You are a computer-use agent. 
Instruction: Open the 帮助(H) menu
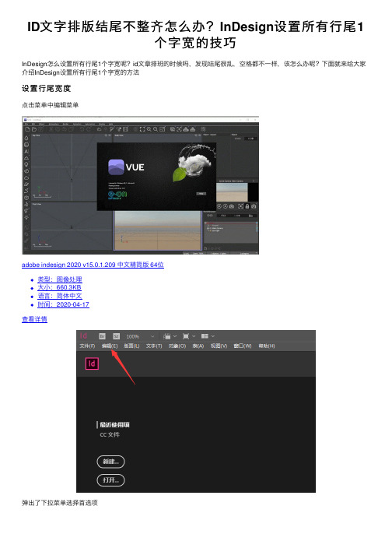pos(267,346)
